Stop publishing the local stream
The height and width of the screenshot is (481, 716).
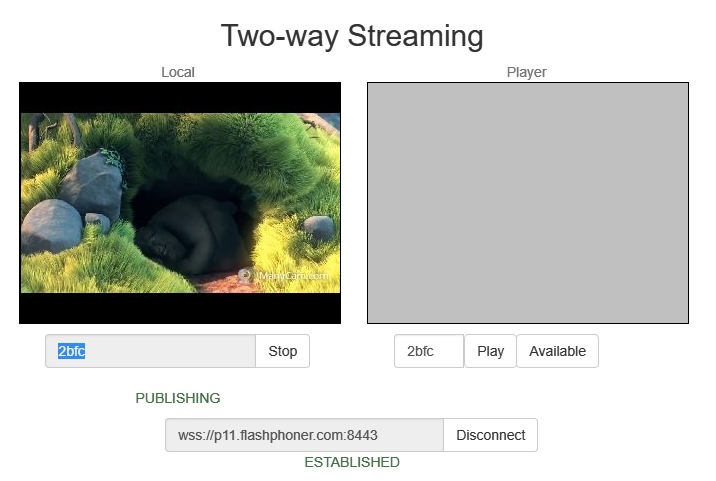(x=283, y=351)
